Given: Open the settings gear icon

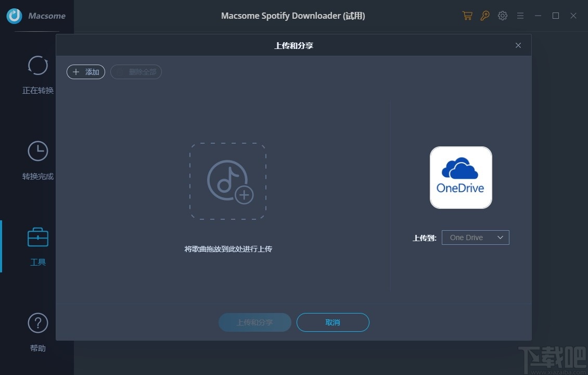Looking at the screenshot, I should point(502,16).
